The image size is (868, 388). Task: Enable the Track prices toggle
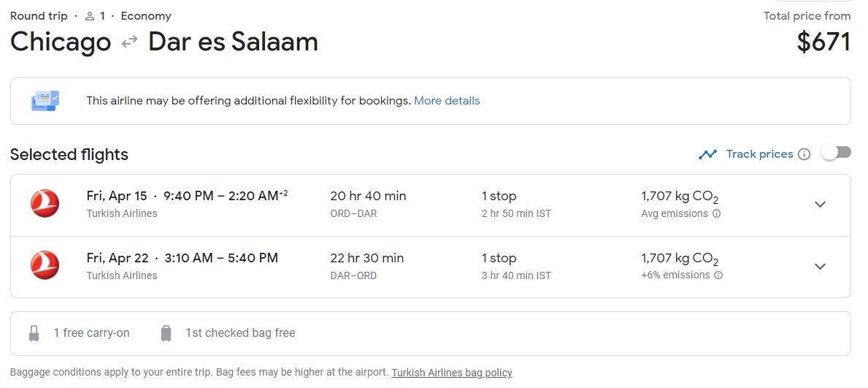(836, 153)
